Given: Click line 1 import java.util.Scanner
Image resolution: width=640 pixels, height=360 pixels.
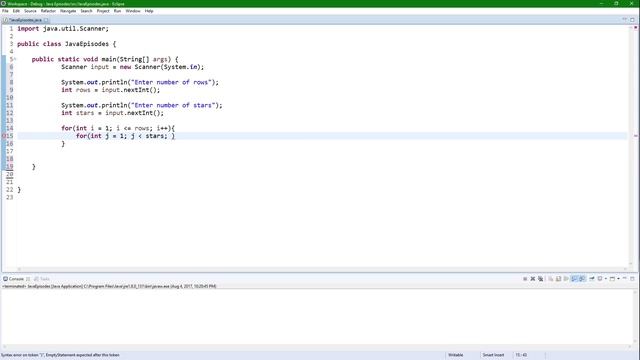Looking at the screenshot, I should click(x=63, y=29).
